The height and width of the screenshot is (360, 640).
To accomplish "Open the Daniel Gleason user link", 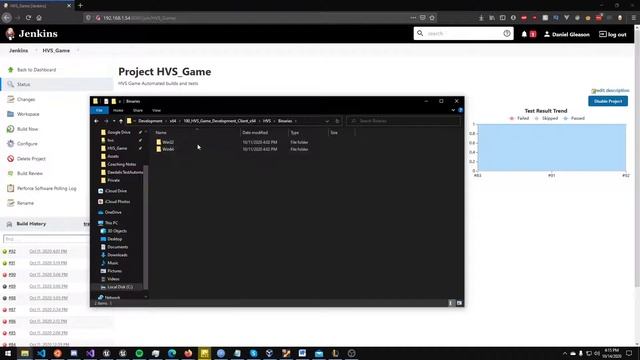I will point(567,34).
